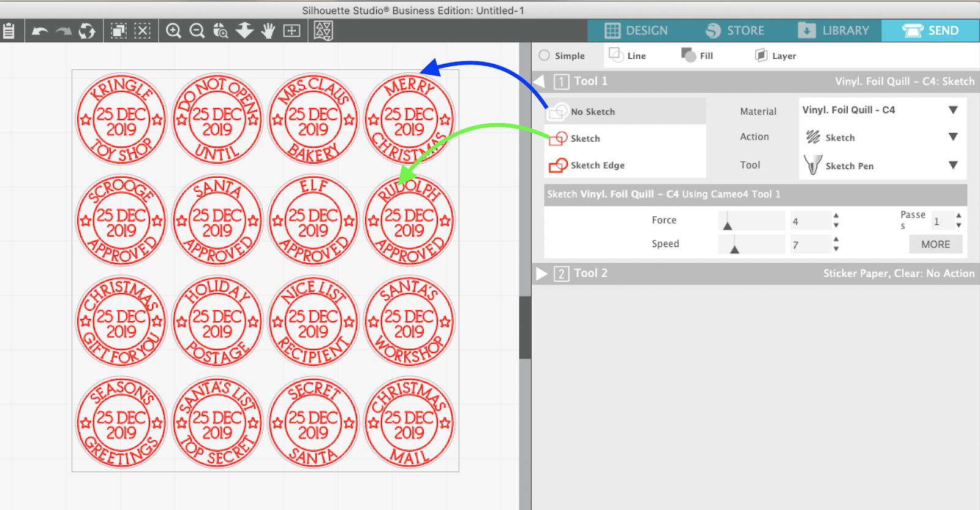Select the ELF APPROVED stamp
980x510 pixels.
coord(313,221)
